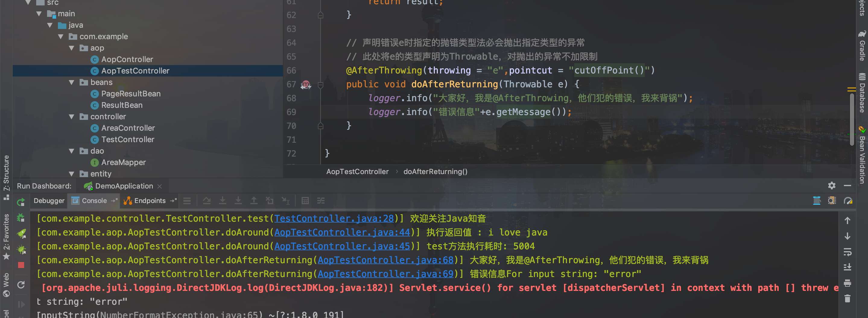
Task: Rerun the DemoApplication run configuration
Action: (21, 202)
